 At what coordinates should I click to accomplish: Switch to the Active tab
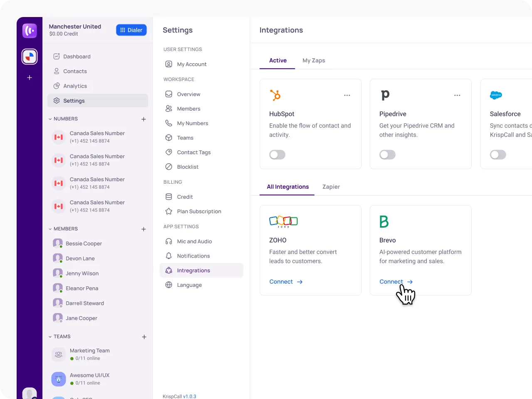(278, 61)
